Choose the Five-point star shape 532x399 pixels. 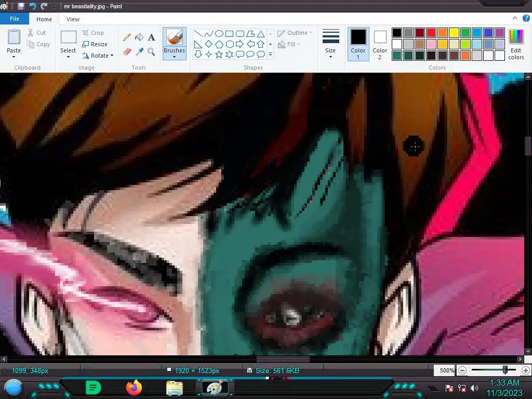(219, 54)
